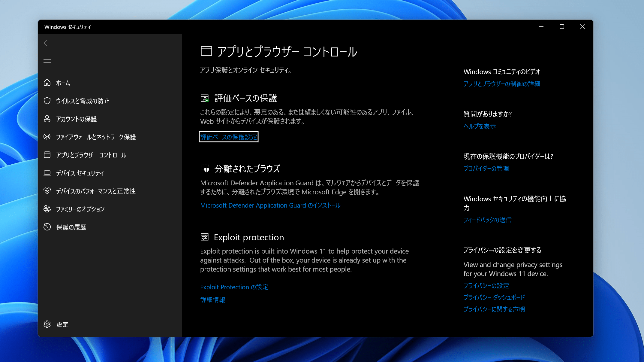
Task: Click the Home house icon
Action: point(47,83)
